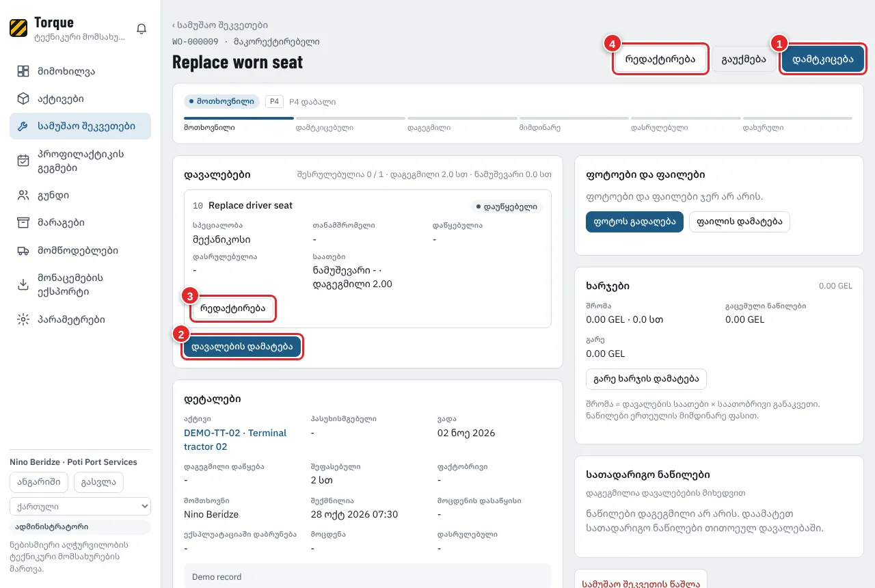Click the მარაგები archive box icon
This screenshot has height=588, width=875.
(23, 223)
